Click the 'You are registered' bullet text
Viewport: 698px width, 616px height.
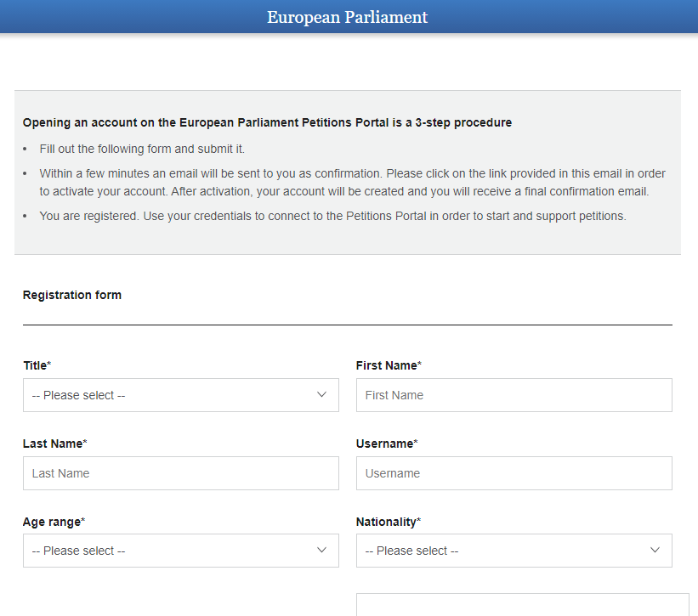[332, 216]
